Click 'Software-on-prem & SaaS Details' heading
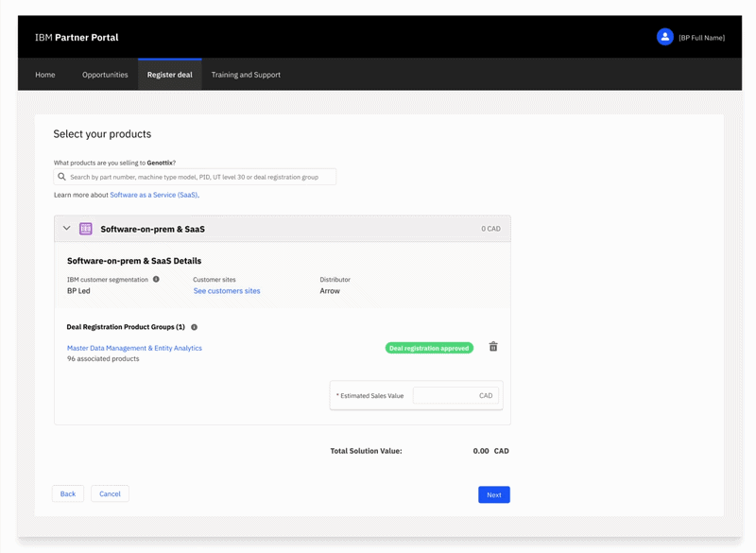The width and height of the screenshot is (756, 553). pos(134,261)
